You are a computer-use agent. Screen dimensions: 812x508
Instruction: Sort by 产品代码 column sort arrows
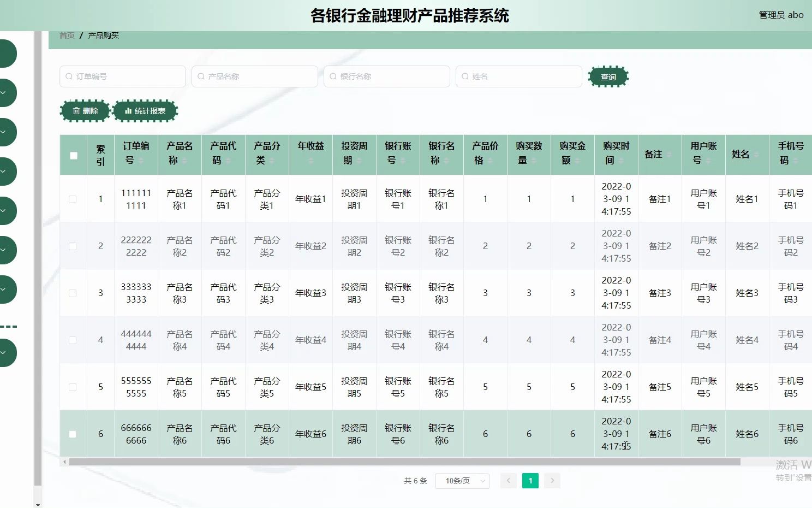coord(228,161)
